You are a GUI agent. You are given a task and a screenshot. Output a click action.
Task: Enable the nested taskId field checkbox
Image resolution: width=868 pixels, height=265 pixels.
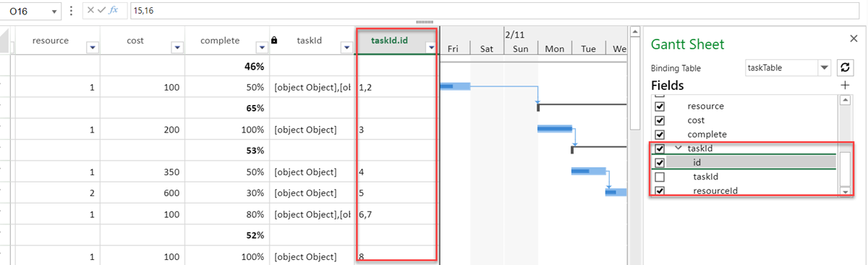click(x=659, y=177)
